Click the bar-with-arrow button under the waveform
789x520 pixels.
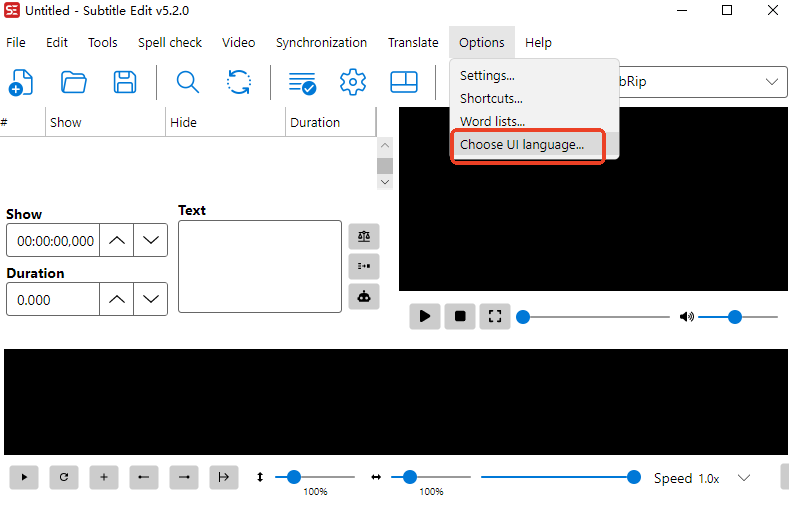(x=224, y=477)
